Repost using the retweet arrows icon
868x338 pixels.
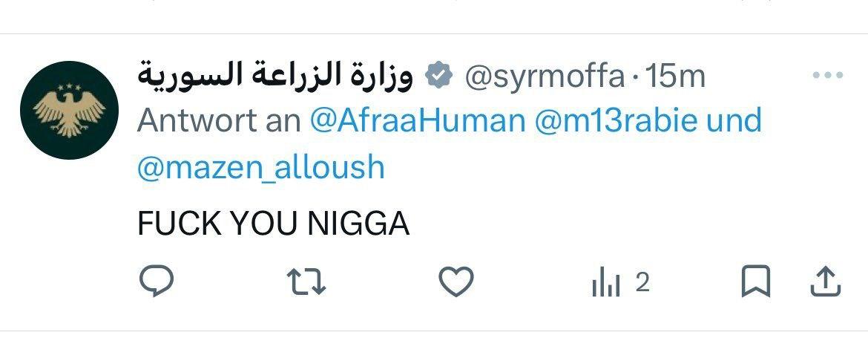309,282
